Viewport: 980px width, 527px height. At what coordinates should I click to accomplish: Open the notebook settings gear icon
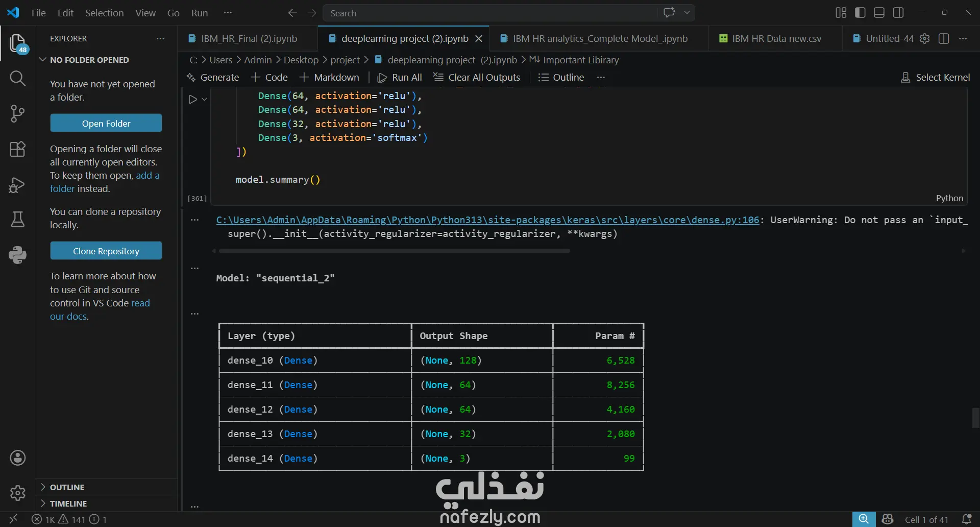(925, 39)
